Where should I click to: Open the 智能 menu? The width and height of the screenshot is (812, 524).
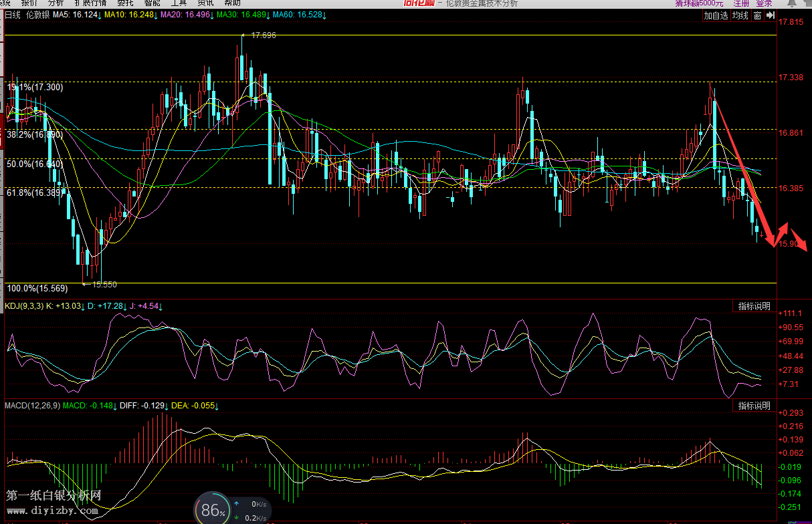click(x=152, y=3)
